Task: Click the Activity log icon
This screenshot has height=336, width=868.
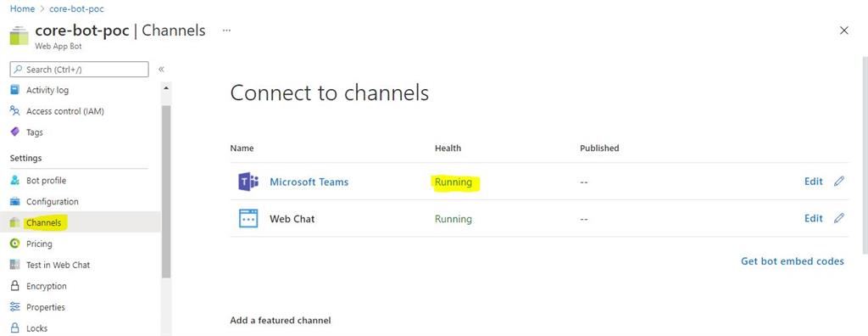Action: [15, 90]
